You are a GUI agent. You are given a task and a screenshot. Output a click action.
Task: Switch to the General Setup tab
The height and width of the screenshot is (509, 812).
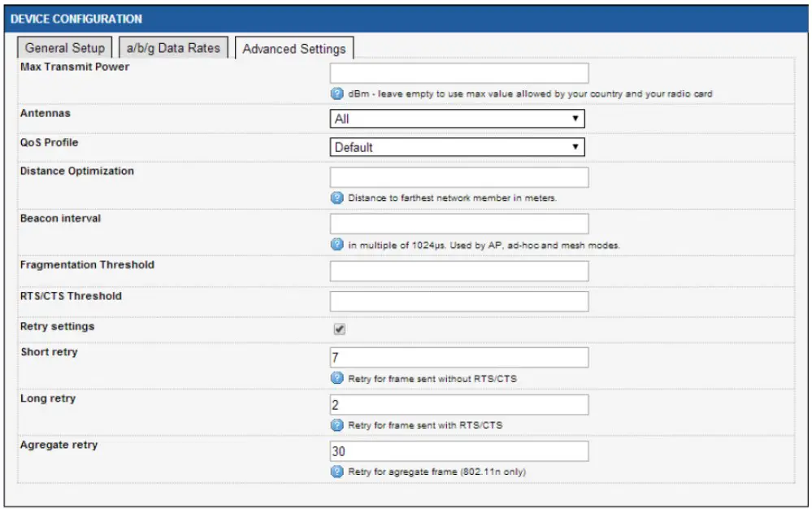tap(64, 47)
